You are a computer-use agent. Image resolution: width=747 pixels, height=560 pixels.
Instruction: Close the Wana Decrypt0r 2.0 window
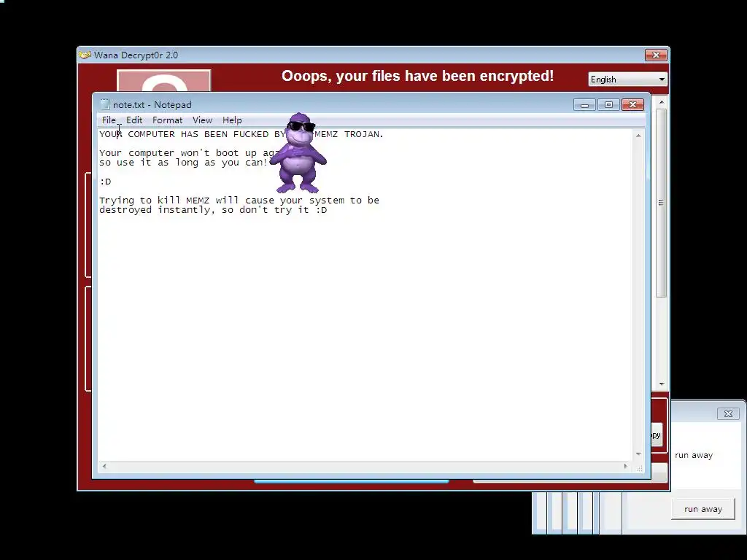(656, 55)
